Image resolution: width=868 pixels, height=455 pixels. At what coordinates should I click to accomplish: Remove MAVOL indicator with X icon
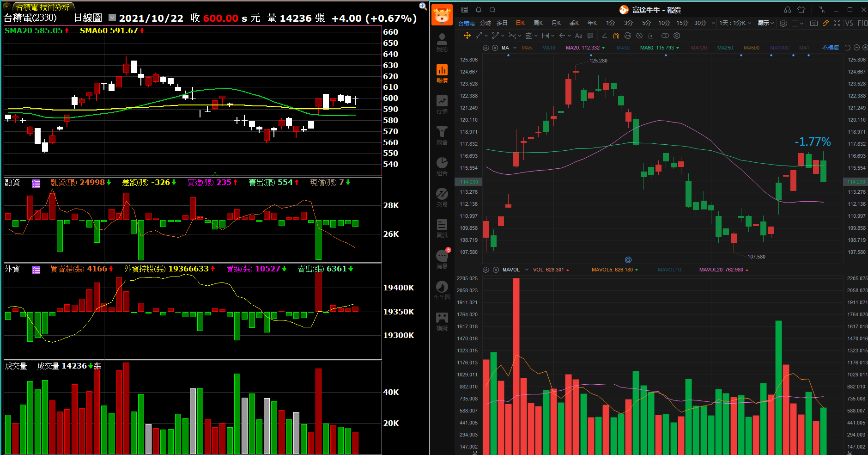point(496,270)
